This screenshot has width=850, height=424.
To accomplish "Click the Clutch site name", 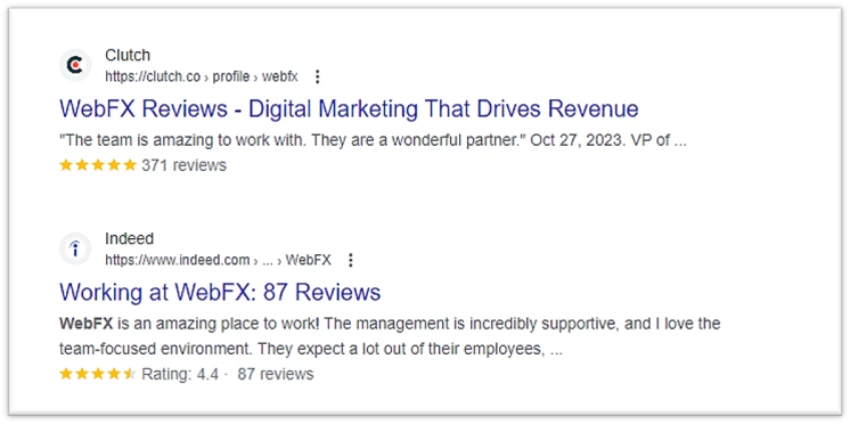I will 127,55.
